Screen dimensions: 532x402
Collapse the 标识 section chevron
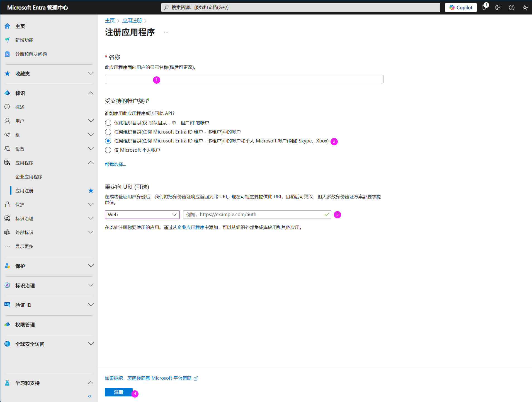pos(91,93)
